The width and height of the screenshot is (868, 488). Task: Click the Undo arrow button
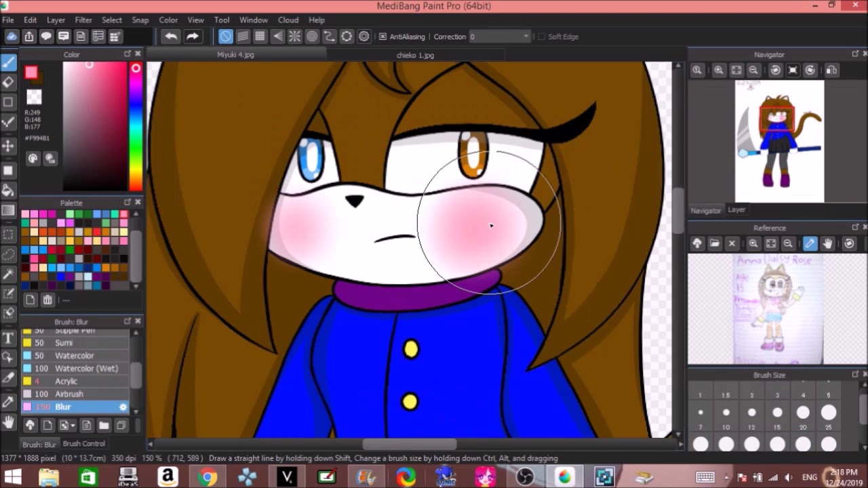[171, 37]
